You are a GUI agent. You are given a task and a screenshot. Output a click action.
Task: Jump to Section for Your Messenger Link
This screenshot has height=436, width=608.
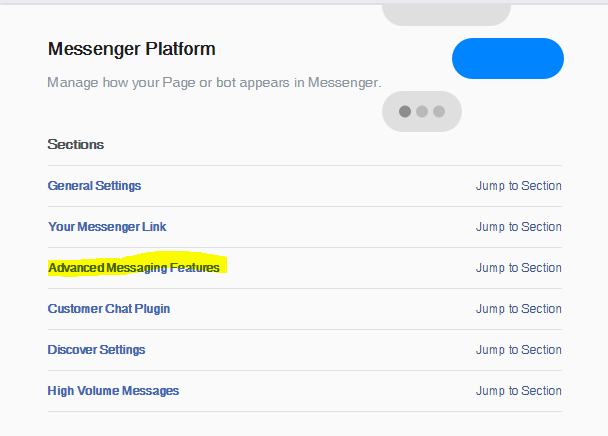click(519, 227)
